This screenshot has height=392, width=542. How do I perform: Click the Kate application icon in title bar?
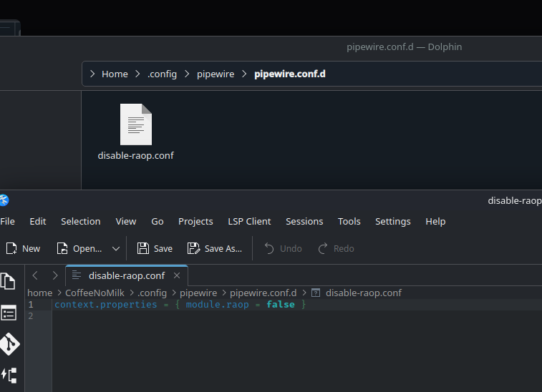click(4, 200)
